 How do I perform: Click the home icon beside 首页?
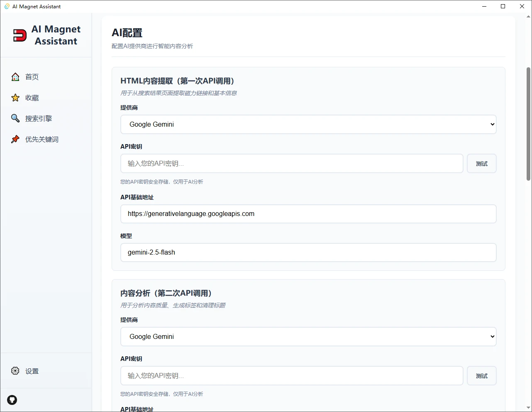[15, 77]
